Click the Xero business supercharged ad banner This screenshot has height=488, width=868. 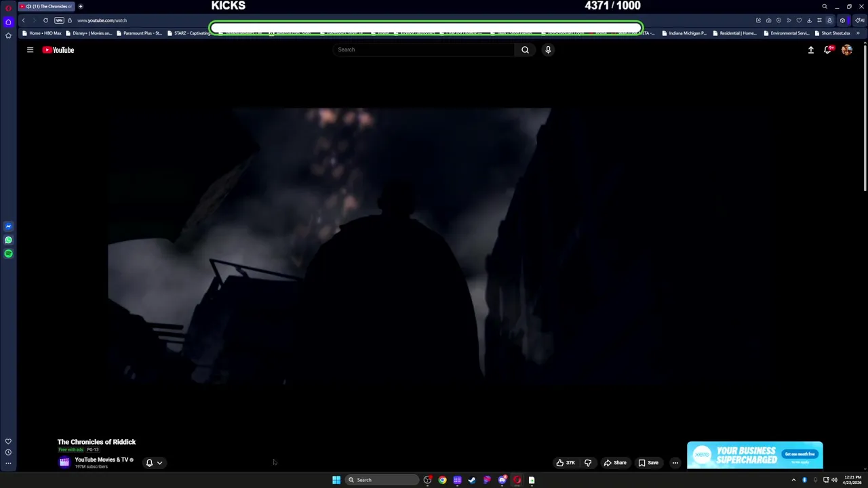tap(755, 455)
